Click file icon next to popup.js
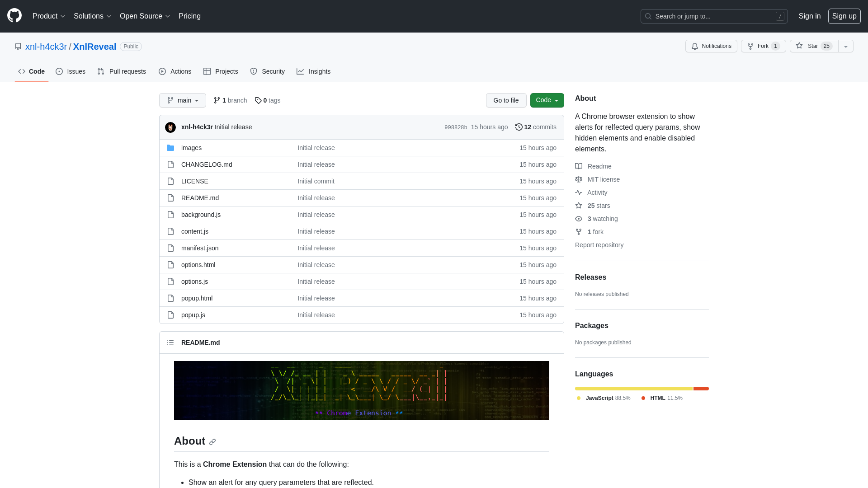This screenshot has height=488, width=868. coord(170,315)
